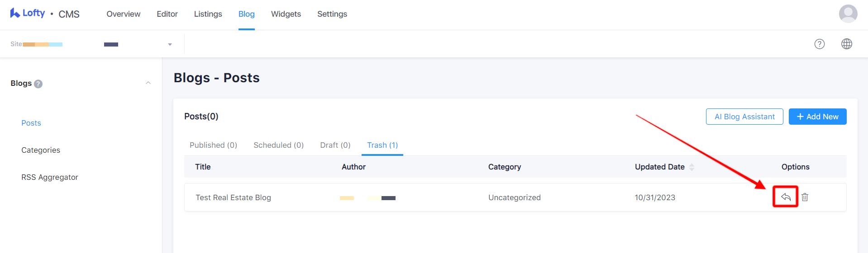Select the Trash tab
The image size is (868, 253).
(x=382, y=145)
